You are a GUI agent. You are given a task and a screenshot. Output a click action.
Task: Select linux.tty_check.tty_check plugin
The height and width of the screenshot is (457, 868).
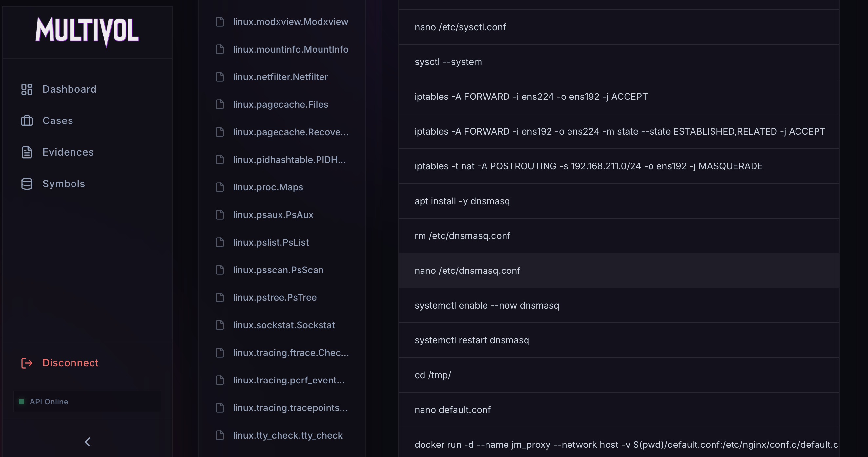(x=287, y=435)
